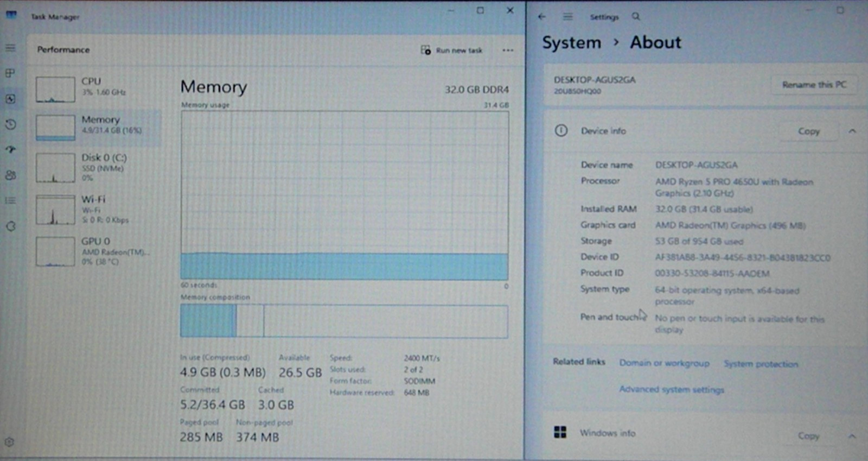The height and width of the screenshot is (461, 868).
Task: Select GPU 0 performance item
Action: (98, 251)
